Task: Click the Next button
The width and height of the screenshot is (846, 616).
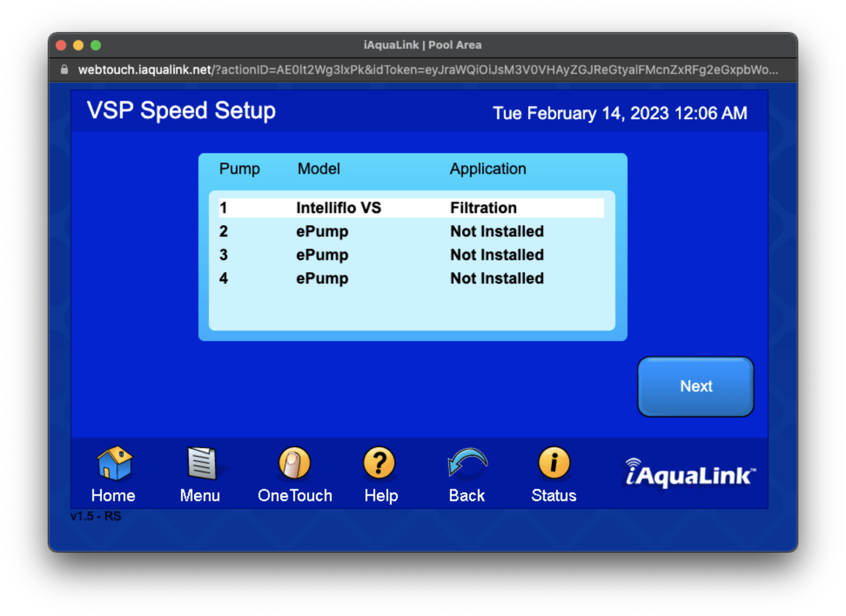Action: tap(695, 387)
